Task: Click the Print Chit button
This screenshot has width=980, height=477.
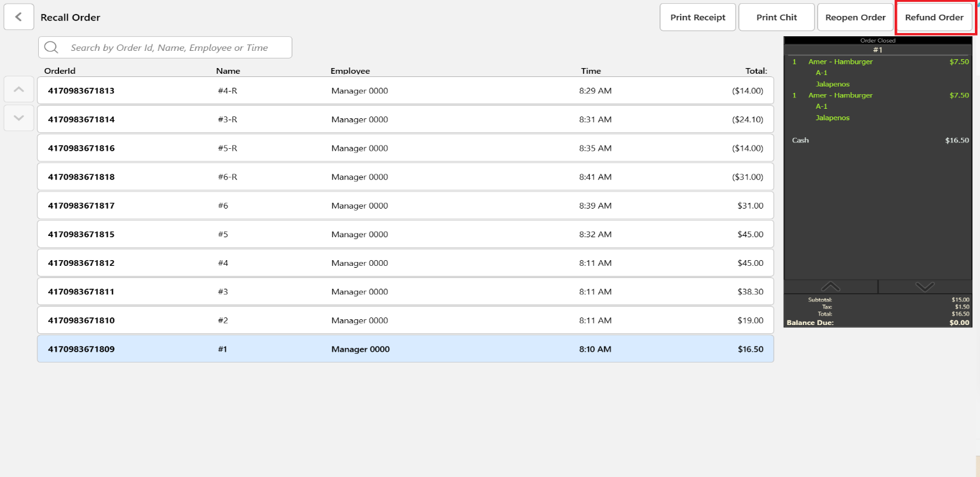Action: pyautogui.click(x=777, y=17)
